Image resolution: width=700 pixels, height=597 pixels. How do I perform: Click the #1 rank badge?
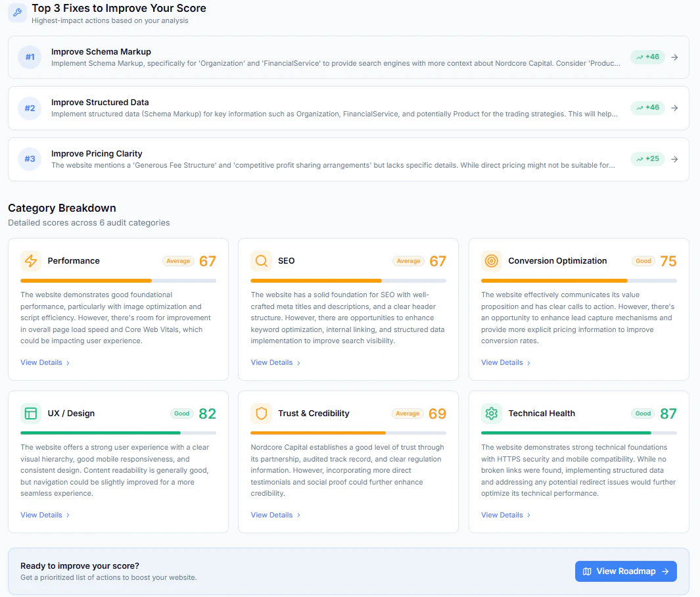pyautogui.click(x=30, y=57)
